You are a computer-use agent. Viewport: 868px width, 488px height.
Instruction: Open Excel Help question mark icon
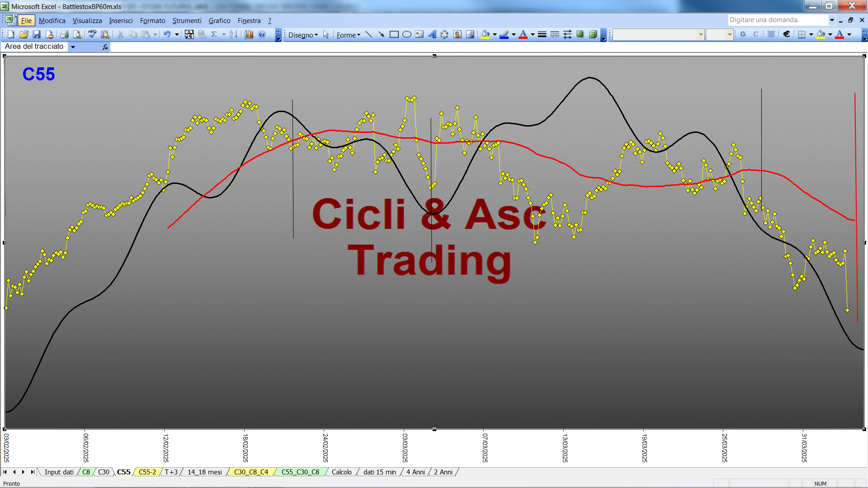pos(262,34)
